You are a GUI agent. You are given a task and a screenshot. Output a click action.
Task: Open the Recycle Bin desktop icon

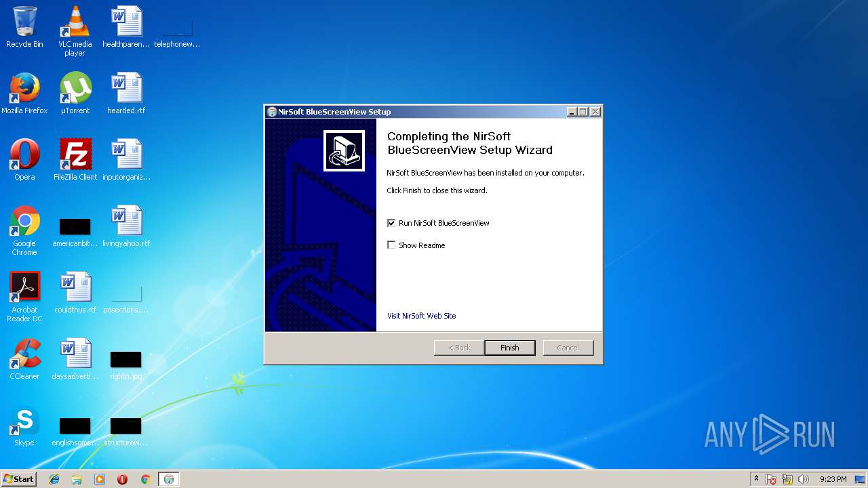click(x=24, y=27)
